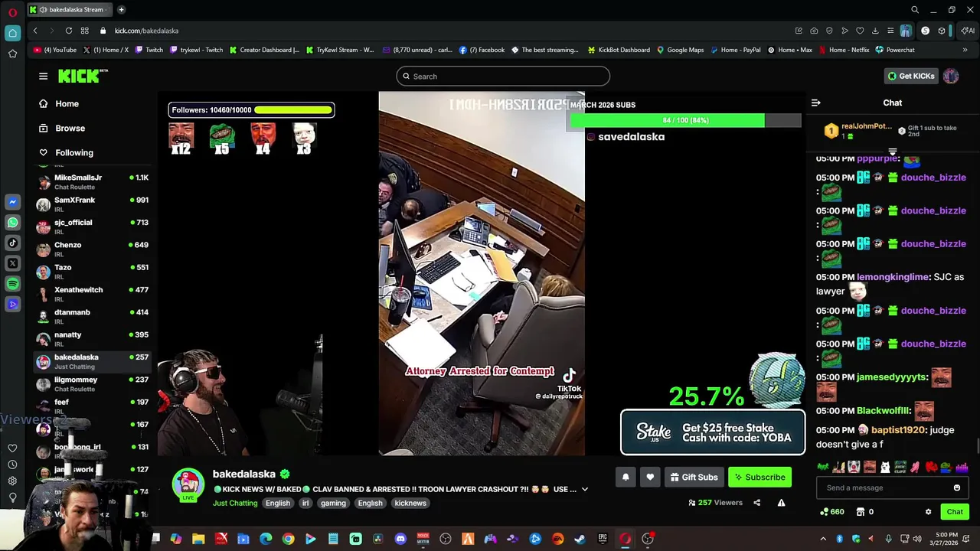Click the 660 channel points balance

click(831, 512)
